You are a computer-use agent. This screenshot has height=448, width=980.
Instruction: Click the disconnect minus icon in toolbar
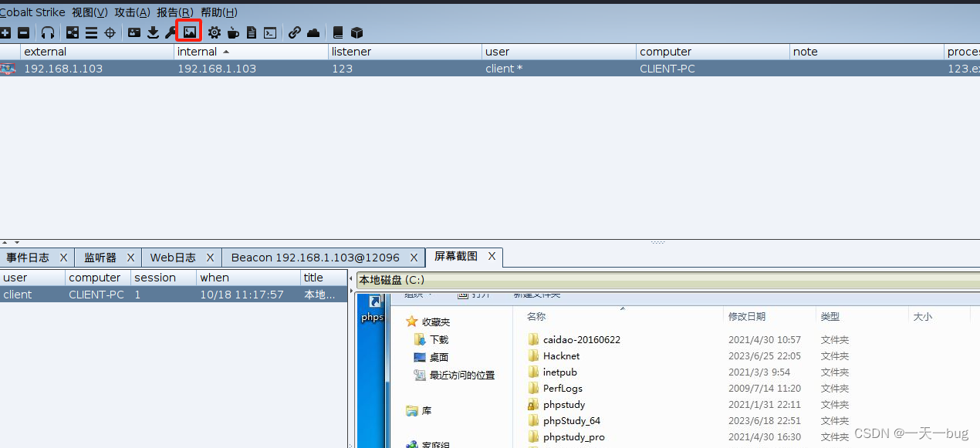(24, 32)
